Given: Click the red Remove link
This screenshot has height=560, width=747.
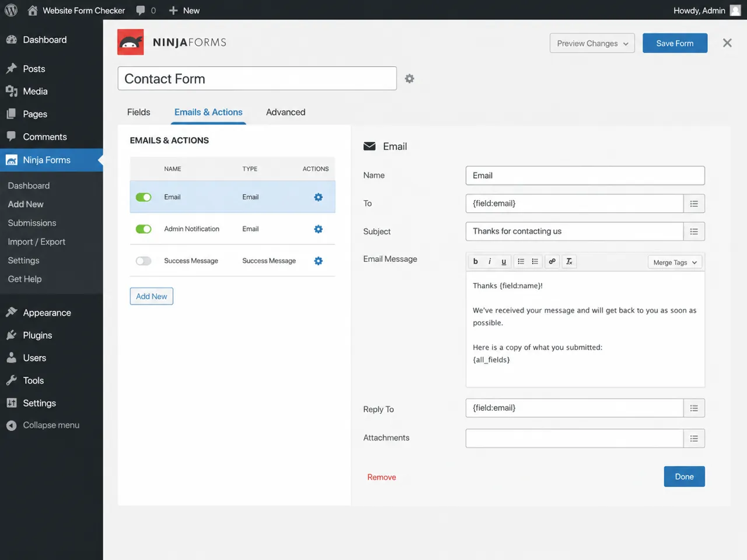Looking at the screenshot, I should tap(382, 477).
